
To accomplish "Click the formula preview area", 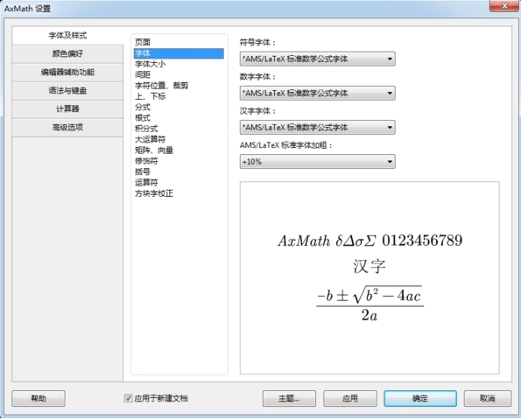I will point(370,278).
